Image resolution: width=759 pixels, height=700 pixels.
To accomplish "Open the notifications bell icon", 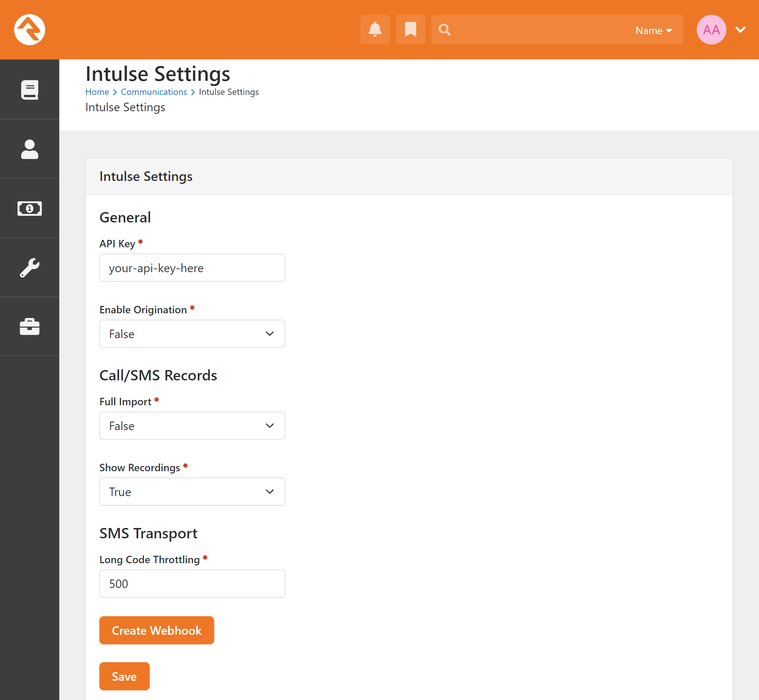I will tap(375, 30).
